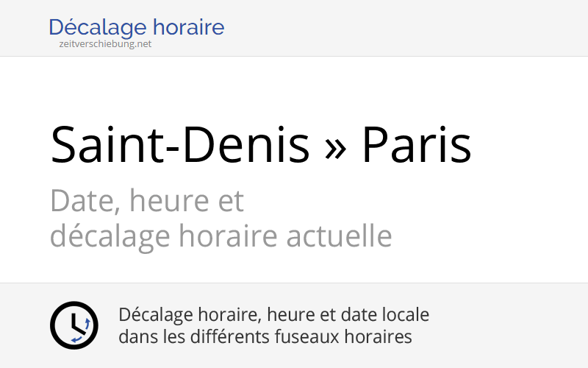Click the black clock icon

(73, 325)
